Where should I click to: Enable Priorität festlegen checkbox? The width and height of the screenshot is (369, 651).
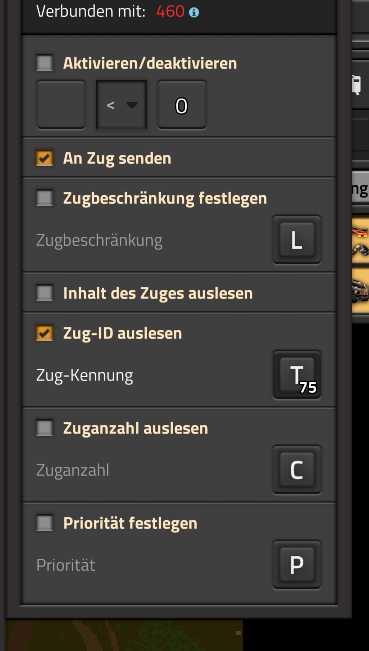pos(45,523)
